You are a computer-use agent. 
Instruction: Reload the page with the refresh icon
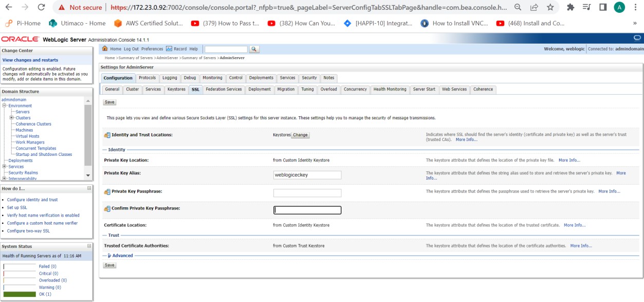42,7
